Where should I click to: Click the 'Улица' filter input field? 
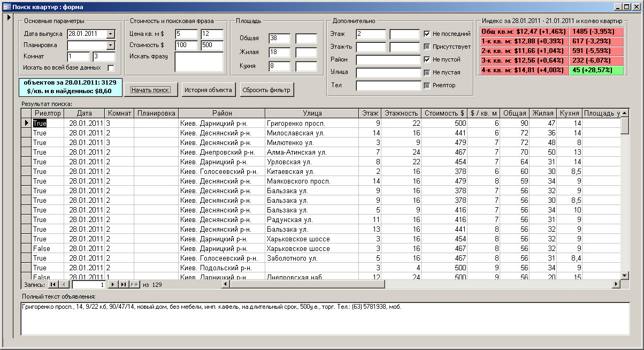tap(388, 72)
